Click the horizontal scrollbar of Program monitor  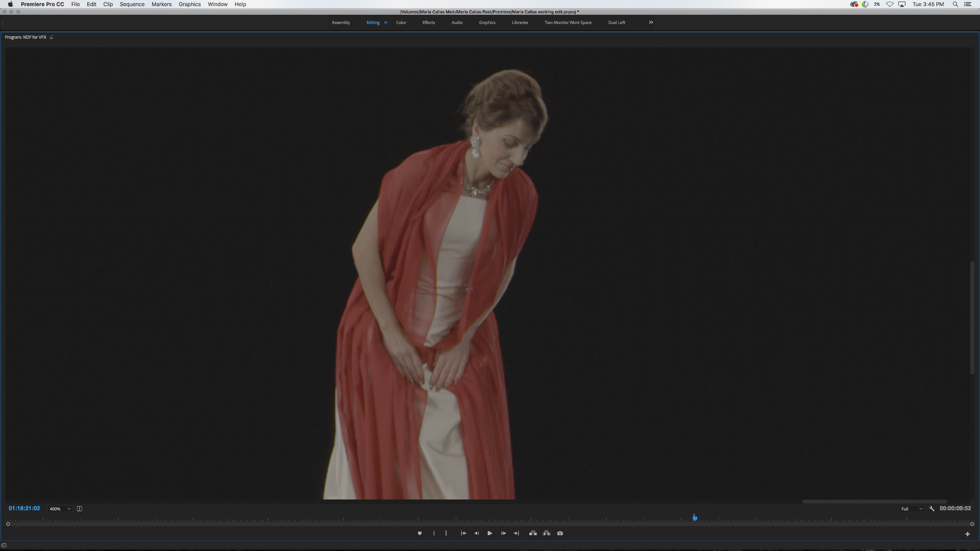coord(874,502)
